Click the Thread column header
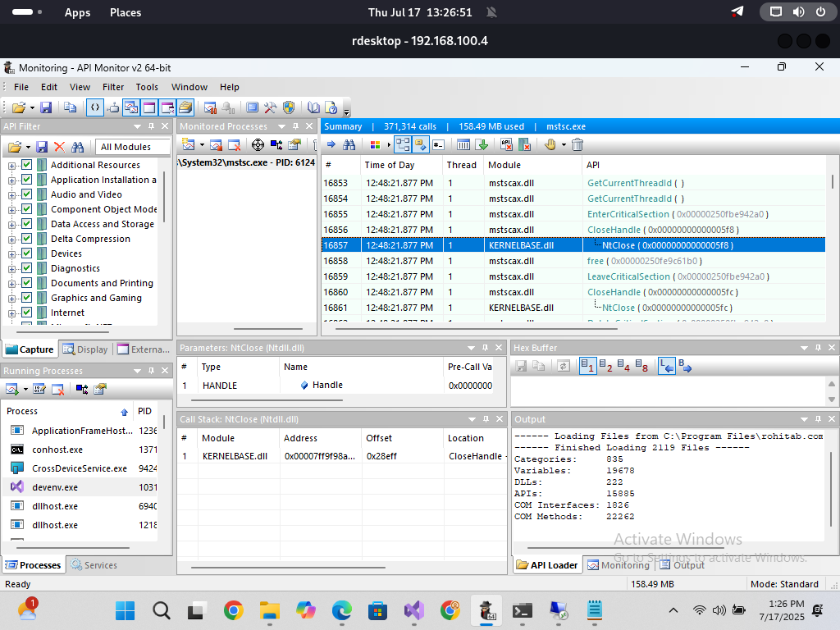This screenshot has width=840, height=630. (461, 165)
